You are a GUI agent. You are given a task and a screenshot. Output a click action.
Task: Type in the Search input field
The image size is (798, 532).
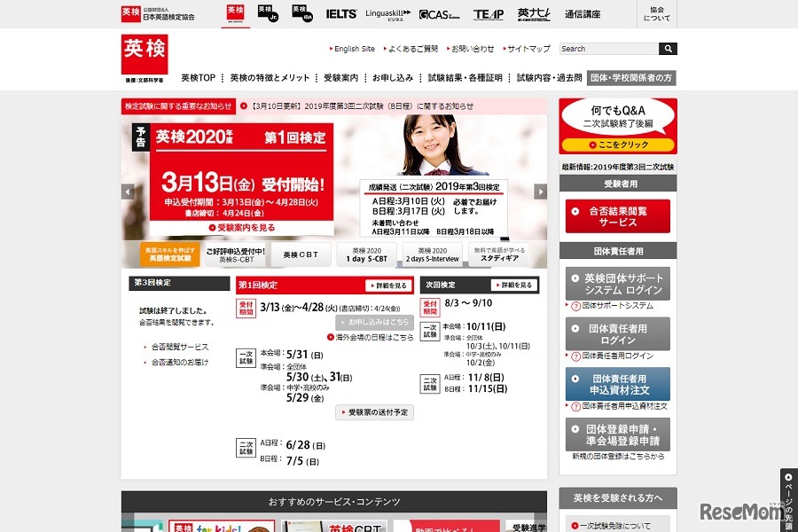pyautogui.click(x=608, y=49)
